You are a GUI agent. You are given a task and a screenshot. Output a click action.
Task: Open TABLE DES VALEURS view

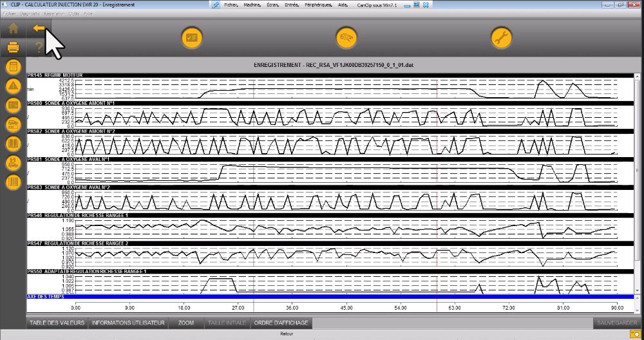57,323
